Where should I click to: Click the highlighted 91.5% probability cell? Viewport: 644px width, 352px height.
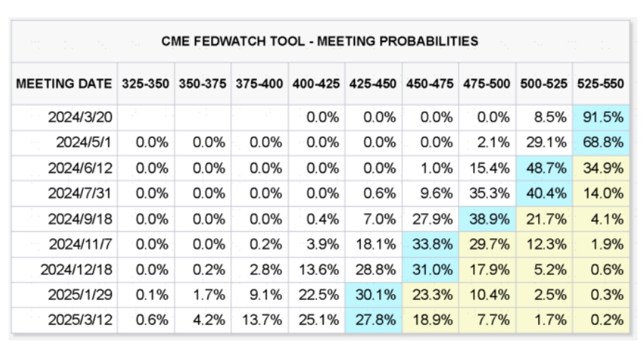click(x=602, y=117)
